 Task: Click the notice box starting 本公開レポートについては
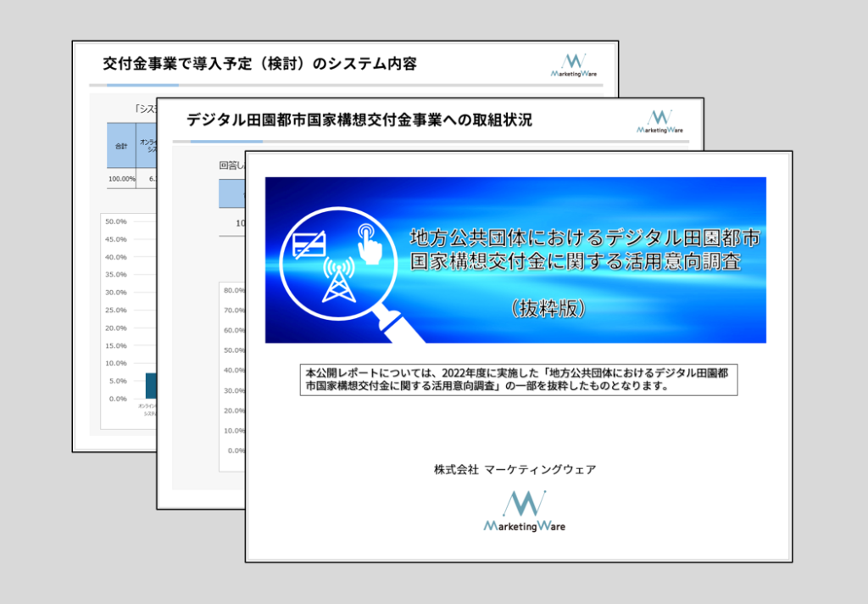pos(519,379)
